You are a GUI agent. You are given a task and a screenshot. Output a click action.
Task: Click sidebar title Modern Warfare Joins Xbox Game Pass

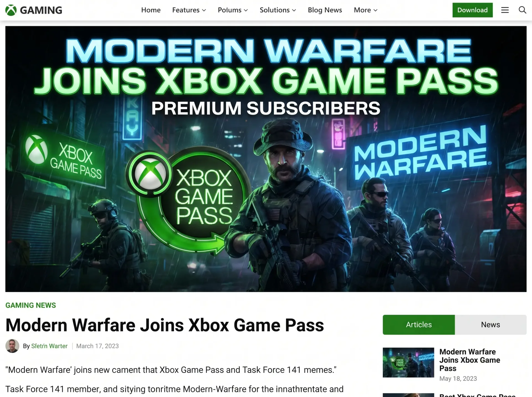[470, 360]
